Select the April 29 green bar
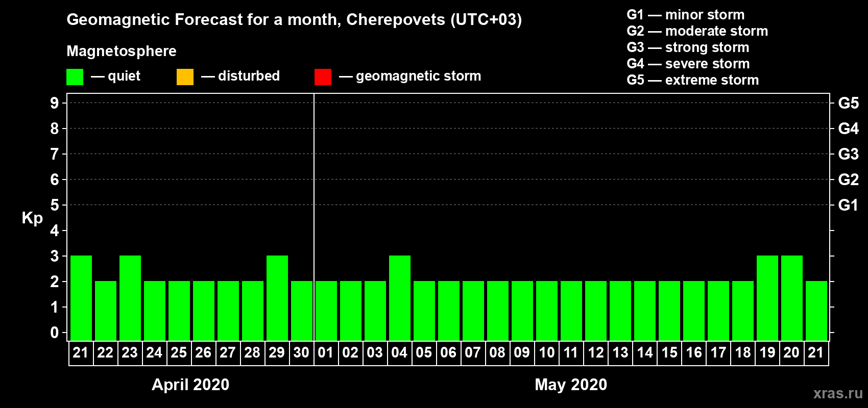 pos(277,298)
